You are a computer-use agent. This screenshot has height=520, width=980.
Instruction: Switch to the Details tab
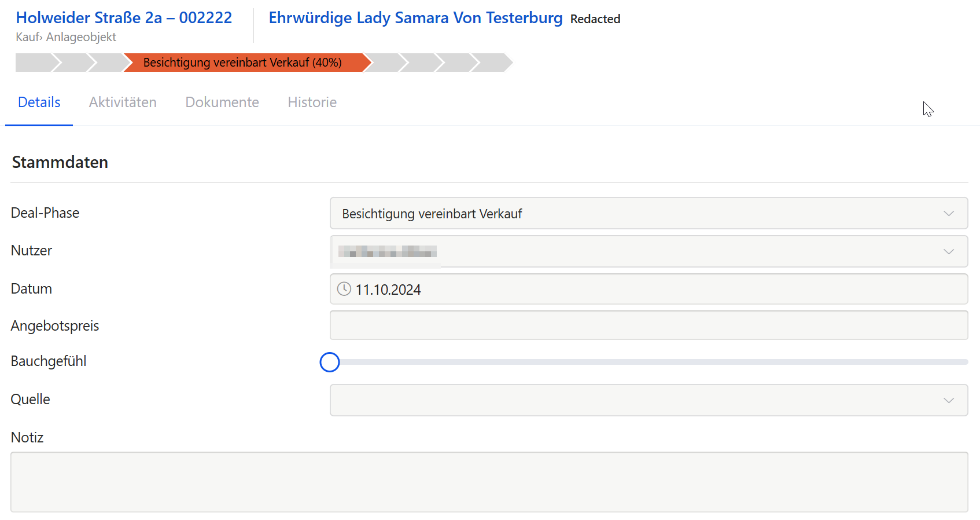(x=39, y=102)
